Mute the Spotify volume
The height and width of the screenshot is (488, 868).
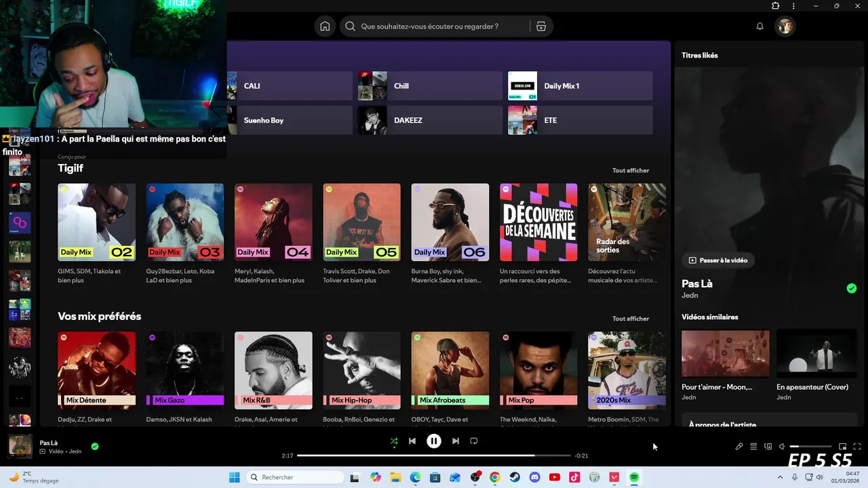pos(782,447)
